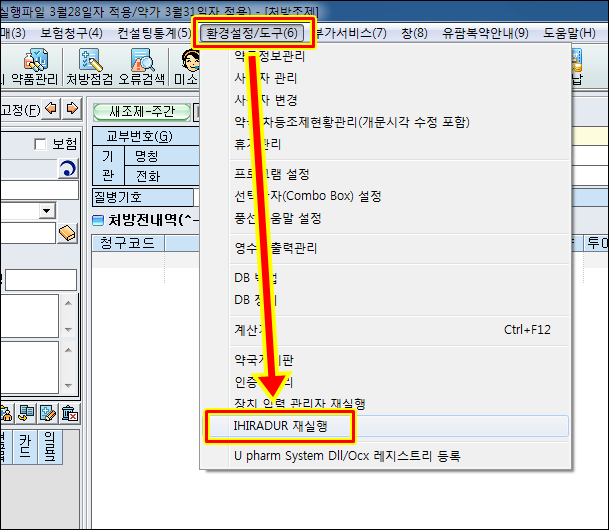
Task: Open the 컨설팅통계(5) menu
Action: (x=154, y=33)
